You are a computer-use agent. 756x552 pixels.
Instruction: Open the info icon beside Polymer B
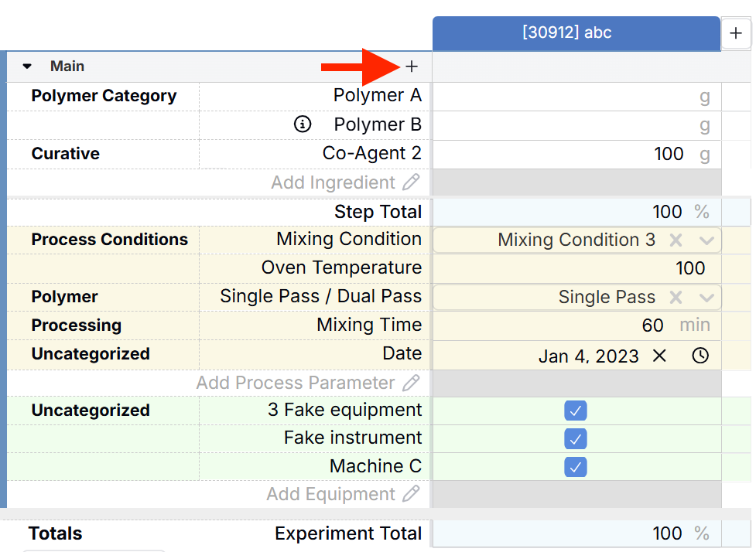[x=303, y=124]
